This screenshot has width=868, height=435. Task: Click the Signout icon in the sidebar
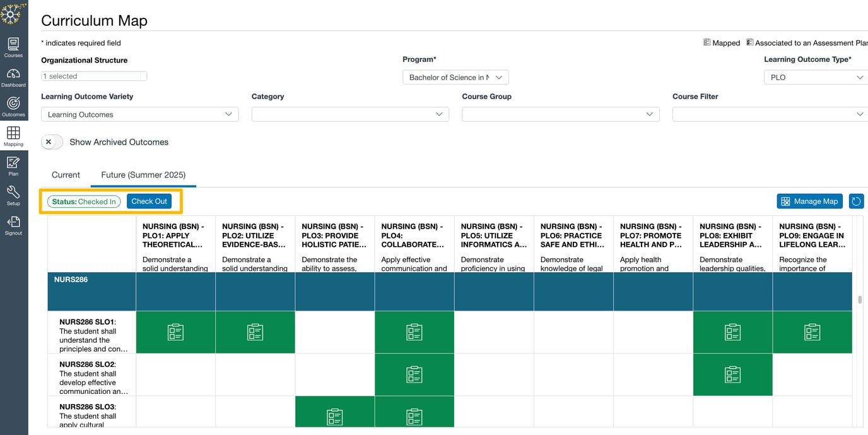(13, 223)
